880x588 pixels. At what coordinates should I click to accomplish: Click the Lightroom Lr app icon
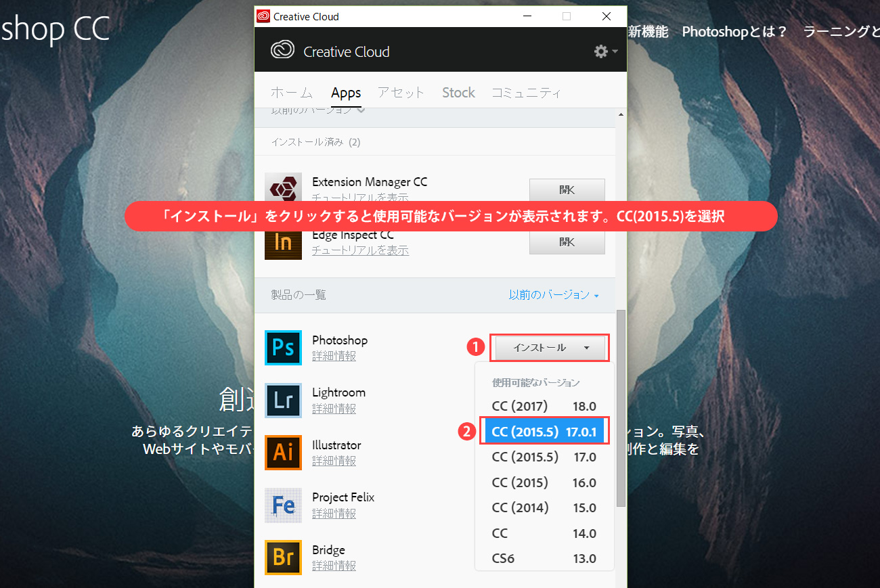(283, 401)
